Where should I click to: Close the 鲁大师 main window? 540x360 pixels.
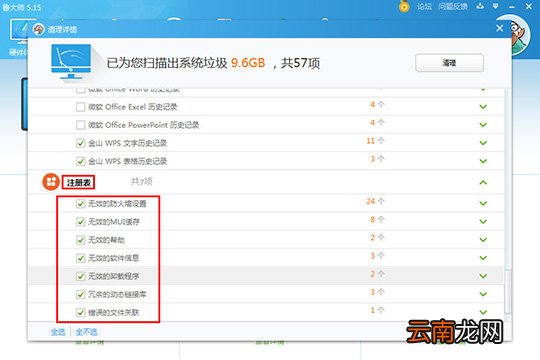coord(529,6)
